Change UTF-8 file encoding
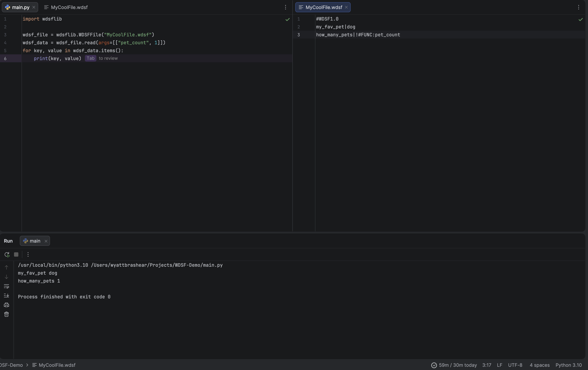 515,365
